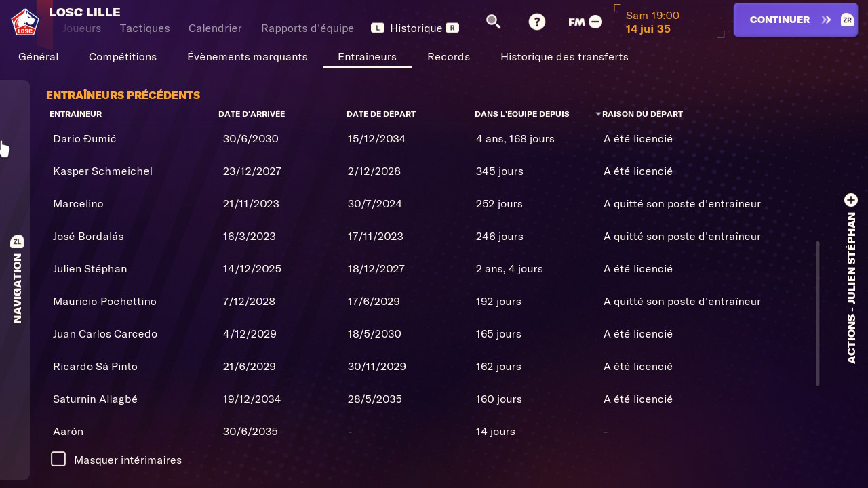
Task: Sort by Raison du départ column
Action: [x=642, y=114]
